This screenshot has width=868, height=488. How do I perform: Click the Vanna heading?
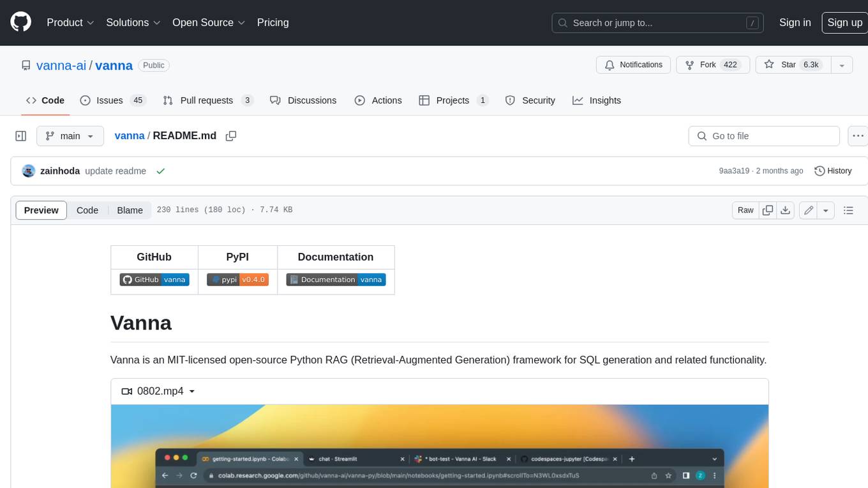(x=141, y=323)
